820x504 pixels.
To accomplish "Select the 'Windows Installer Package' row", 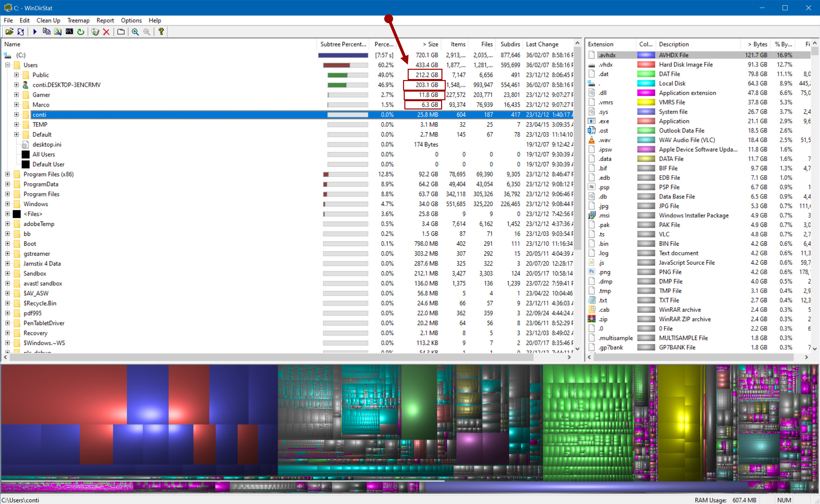I will click(699, 215).
